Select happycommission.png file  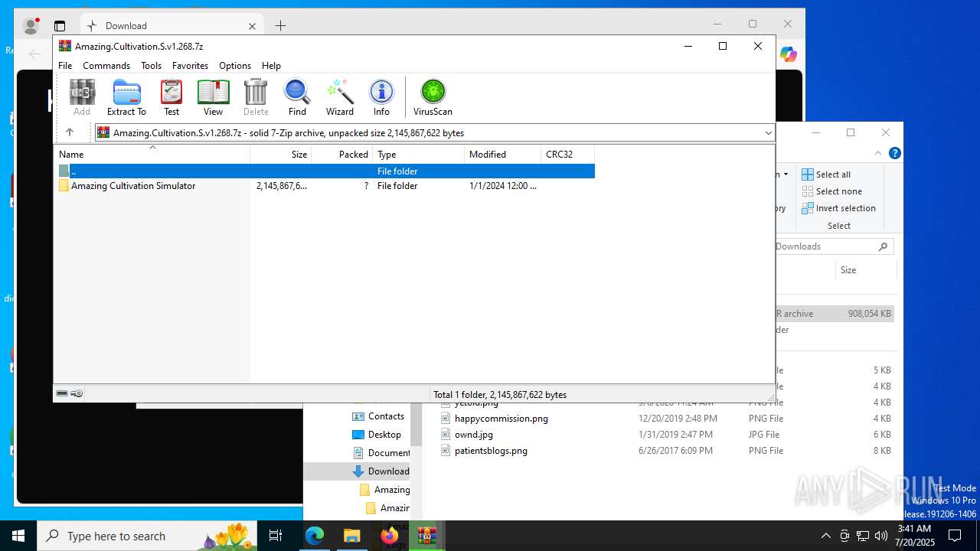pyautogui.click(x=501, y=419)
